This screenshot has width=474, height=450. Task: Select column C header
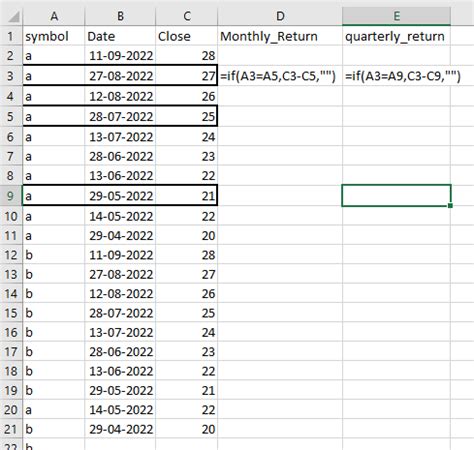point(187,16)
